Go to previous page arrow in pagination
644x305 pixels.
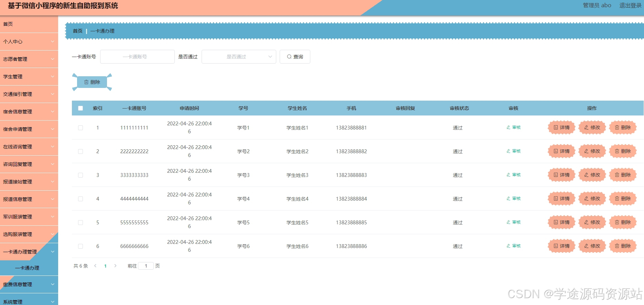(x=95, y=266)
